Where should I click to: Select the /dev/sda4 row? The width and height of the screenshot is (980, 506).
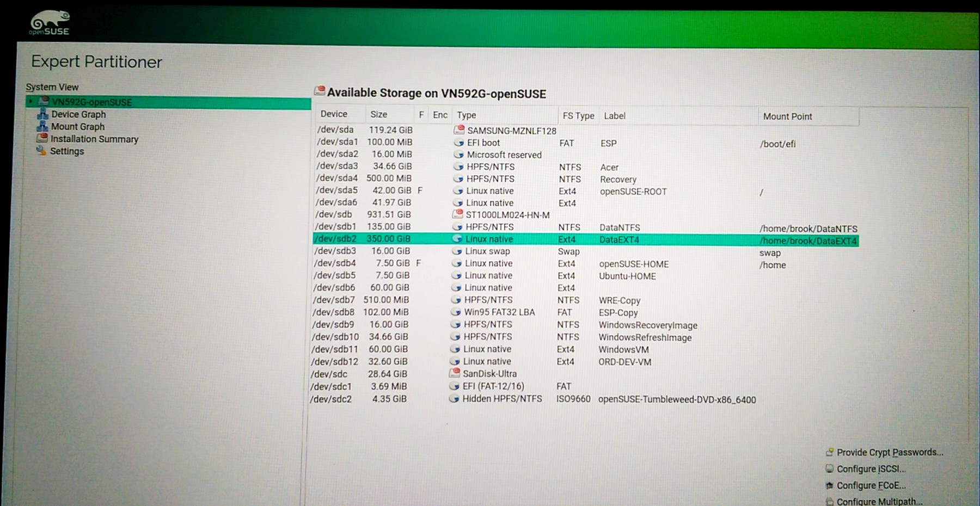click(x=587, y=178)
